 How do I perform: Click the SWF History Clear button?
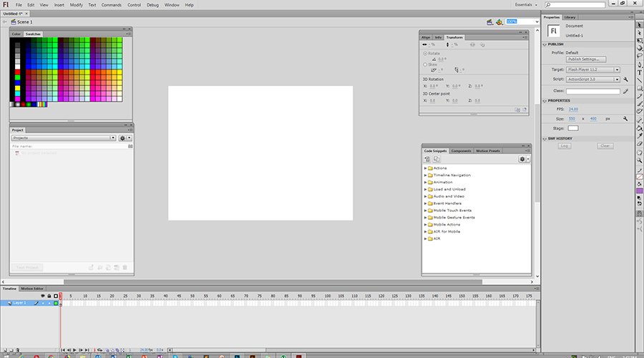pos(605,146)
